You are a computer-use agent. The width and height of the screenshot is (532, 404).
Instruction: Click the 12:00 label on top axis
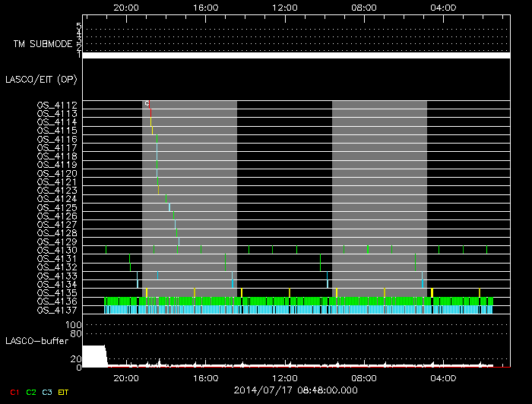click(x=284, y=7)
